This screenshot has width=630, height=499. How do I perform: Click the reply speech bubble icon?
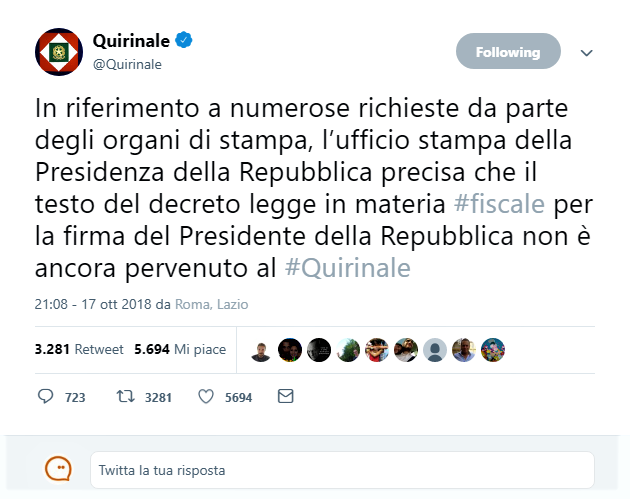point(45,397)
